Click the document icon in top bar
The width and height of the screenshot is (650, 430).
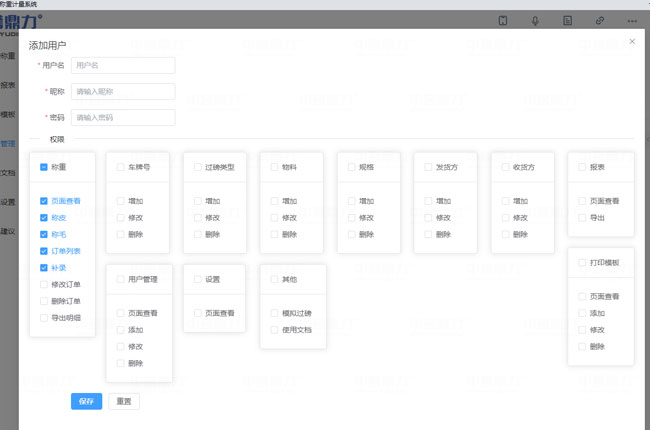click(567, 20)
